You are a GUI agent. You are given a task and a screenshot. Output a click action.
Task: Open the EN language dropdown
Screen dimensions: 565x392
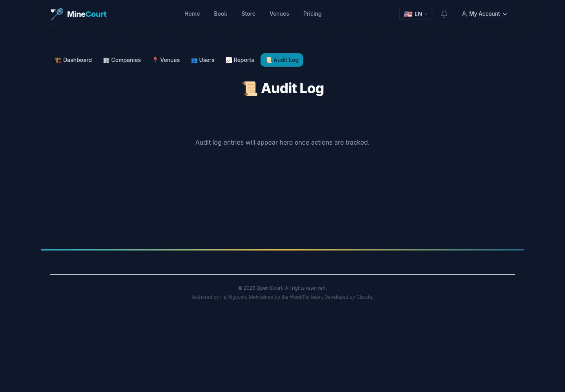click(x=416, y=14)
